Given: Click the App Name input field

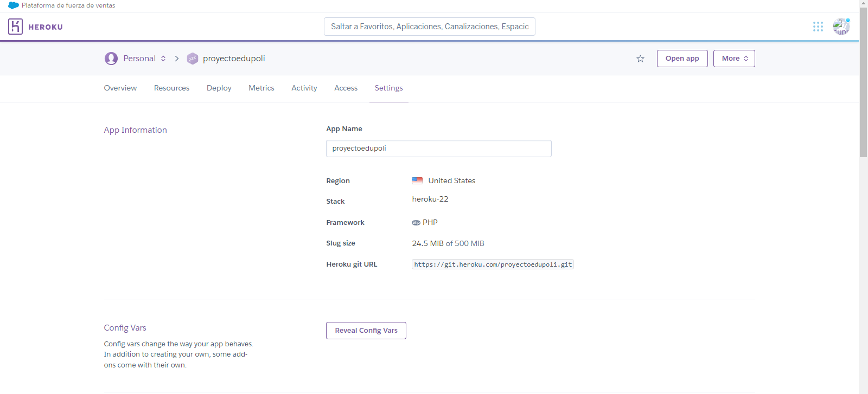Looking at the screenshot, I should [x=439, y=148].
